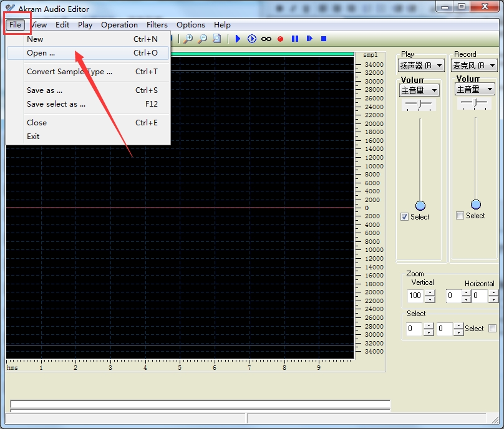Click the Play volume slider handle
504x429 pixels.
pos(420,206)
